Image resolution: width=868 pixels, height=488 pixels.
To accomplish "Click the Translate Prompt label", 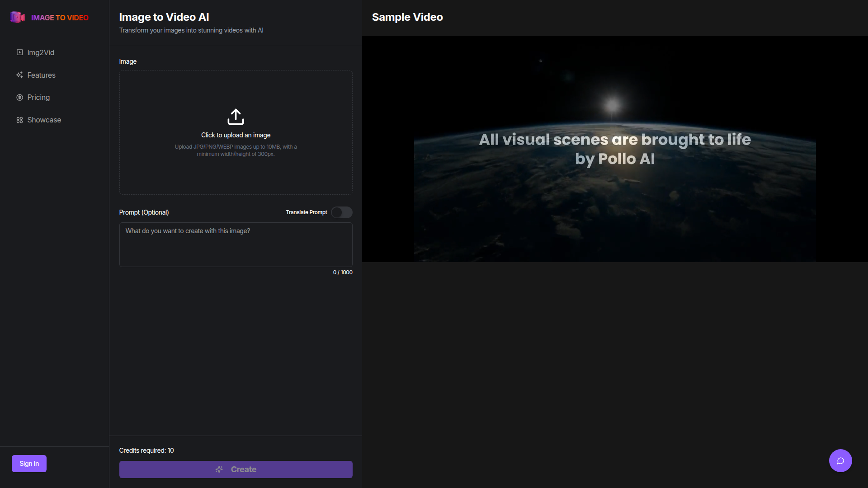I will point(306,212).
